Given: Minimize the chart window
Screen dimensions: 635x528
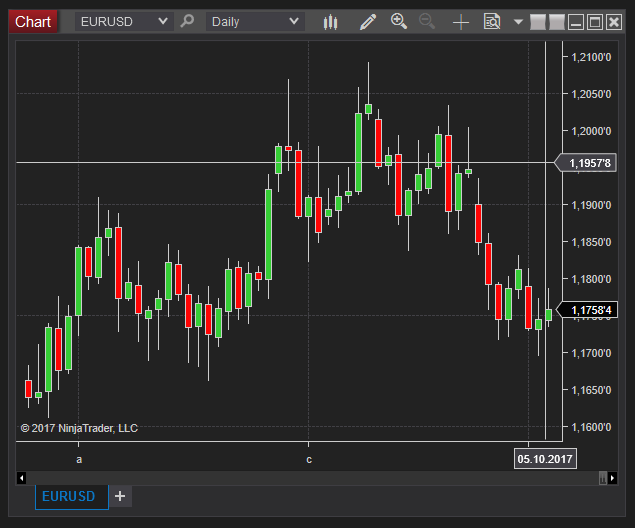Looking at the screenshot, I should coord(576,22).
